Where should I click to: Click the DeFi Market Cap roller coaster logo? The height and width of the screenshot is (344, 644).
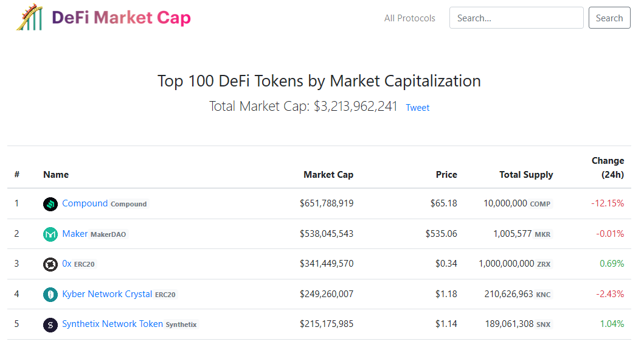(29, 16)
